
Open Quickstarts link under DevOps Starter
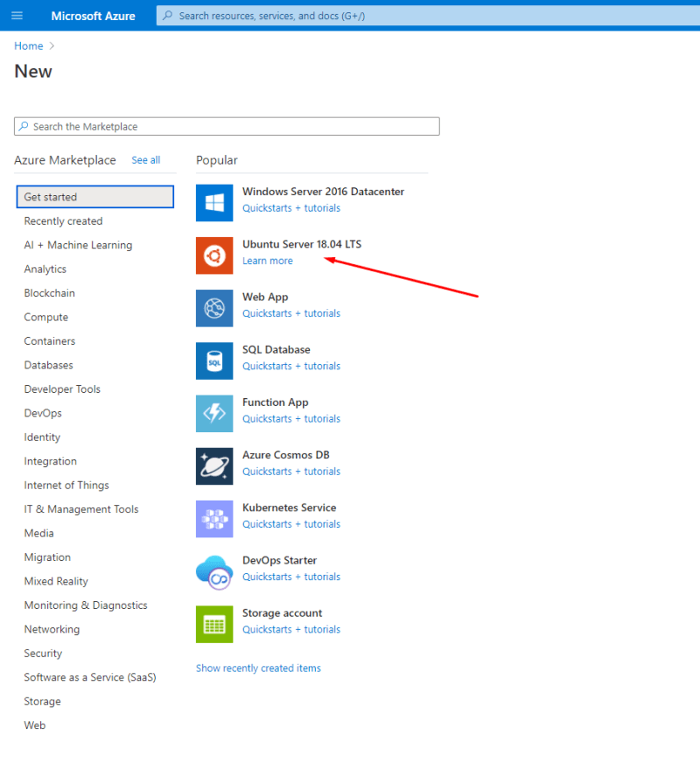pyautogui.click(x=291, y=577)
